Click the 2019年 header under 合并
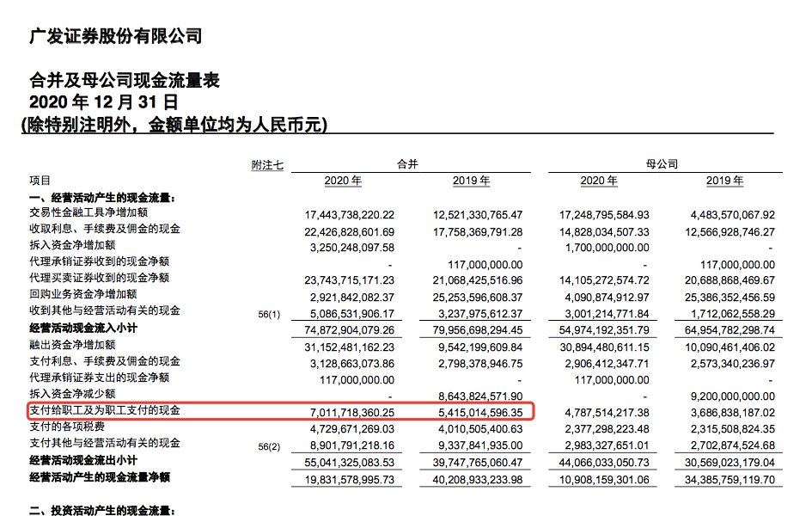 tap(471, 181)
